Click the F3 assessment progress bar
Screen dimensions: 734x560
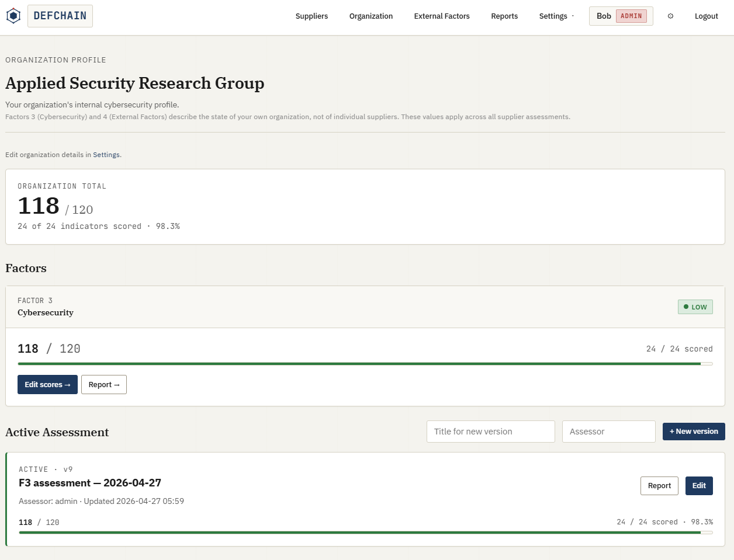[366, 533]
